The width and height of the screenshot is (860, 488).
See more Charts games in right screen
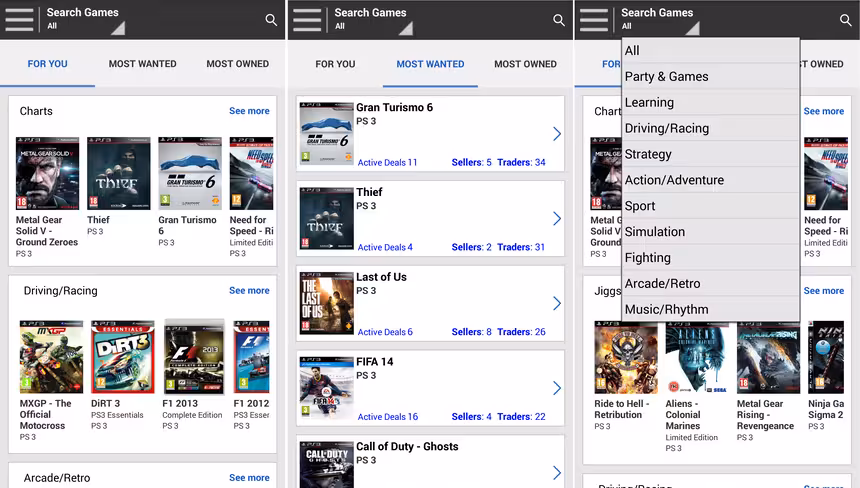(x=824, y=111)
